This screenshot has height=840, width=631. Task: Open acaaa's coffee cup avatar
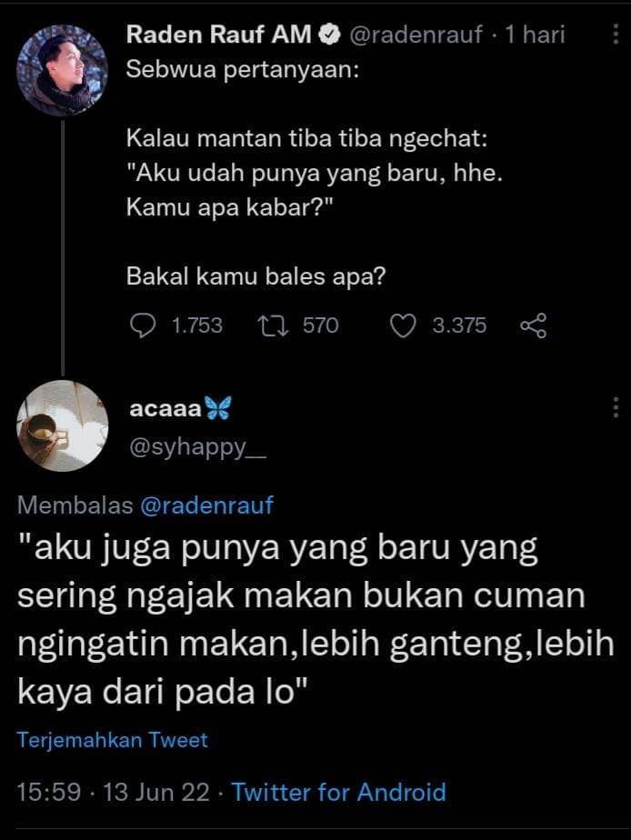62,425
